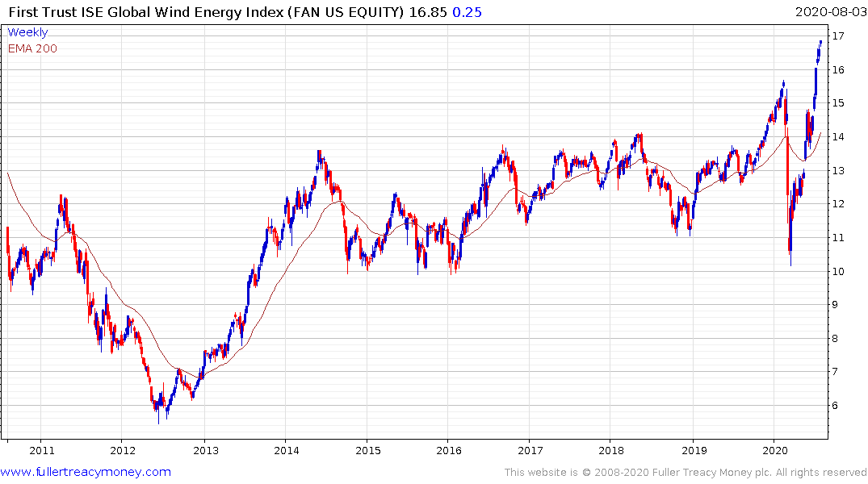The image size is (868, 484).
Task: Click the 17 price axis label
Action: 838,36
